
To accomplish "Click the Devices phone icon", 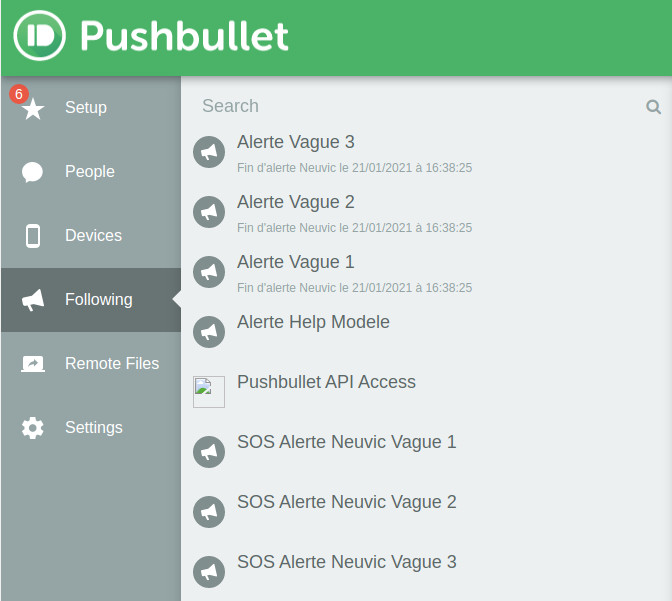I will [x=33, y=236].
